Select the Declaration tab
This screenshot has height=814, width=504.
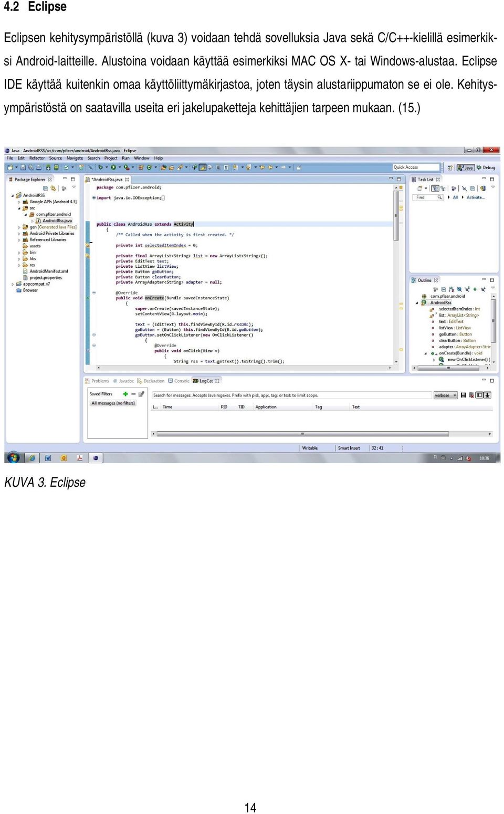click(151, 381)
